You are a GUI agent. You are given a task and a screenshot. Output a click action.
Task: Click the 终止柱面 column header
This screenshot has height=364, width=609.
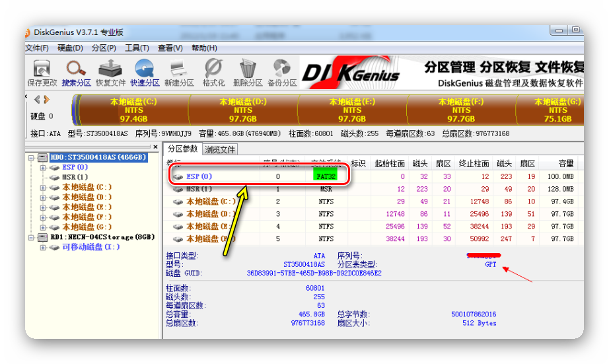point(474,164)
